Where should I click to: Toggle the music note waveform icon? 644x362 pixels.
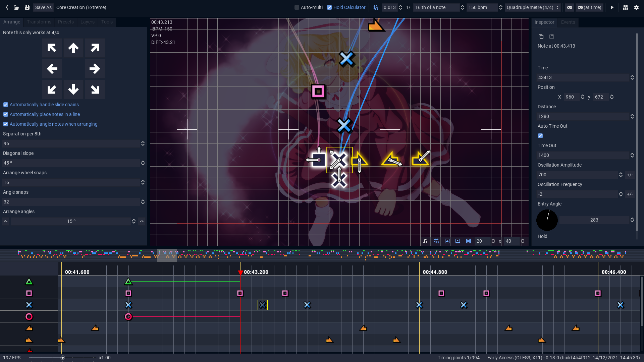(426, 241)
